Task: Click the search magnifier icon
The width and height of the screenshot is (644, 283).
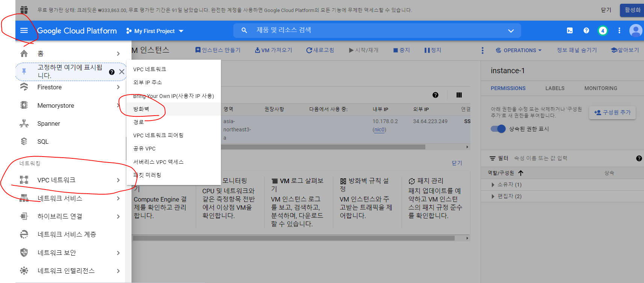Action: (244, 30)
